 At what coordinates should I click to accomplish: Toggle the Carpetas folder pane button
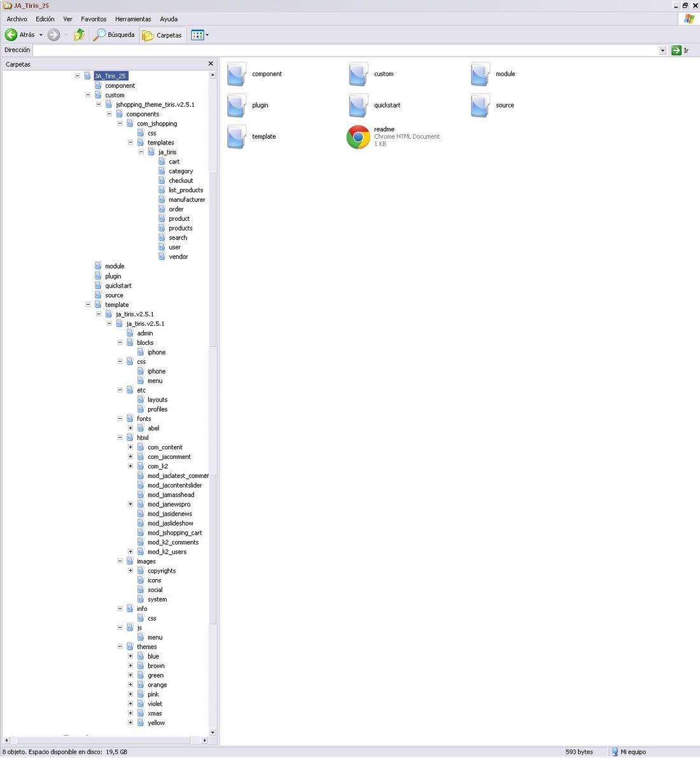pos(162,35)
